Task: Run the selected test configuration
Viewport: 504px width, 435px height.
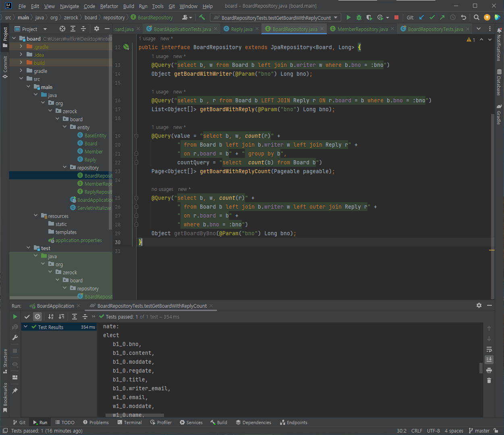Action: click(348, 17)
